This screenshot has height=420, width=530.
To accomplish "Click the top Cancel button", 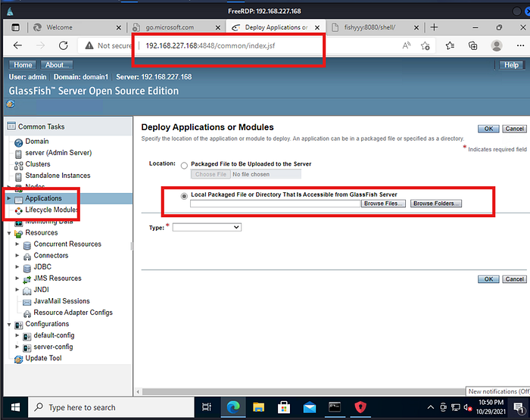I will pos(514,129).
